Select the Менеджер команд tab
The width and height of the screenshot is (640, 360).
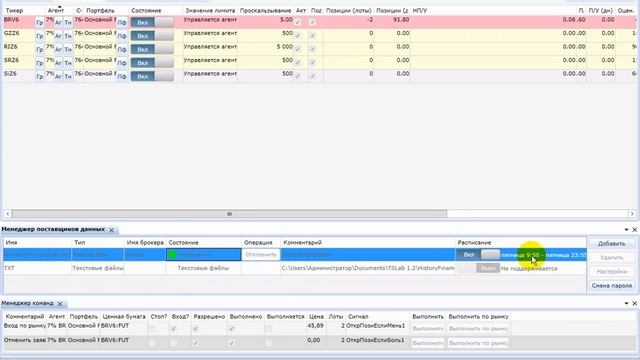coord(27,303)
